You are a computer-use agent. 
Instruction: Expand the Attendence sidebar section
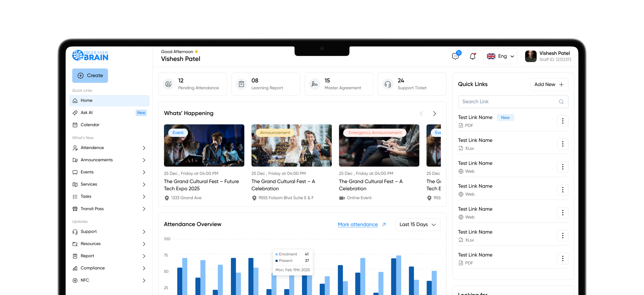[144, 148]
